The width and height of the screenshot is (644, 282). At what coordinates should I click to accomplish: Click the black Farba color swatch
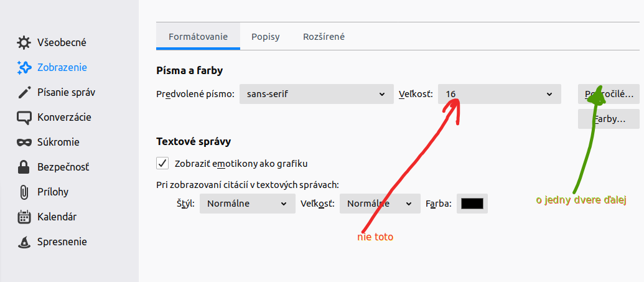[x=472, y=204]
